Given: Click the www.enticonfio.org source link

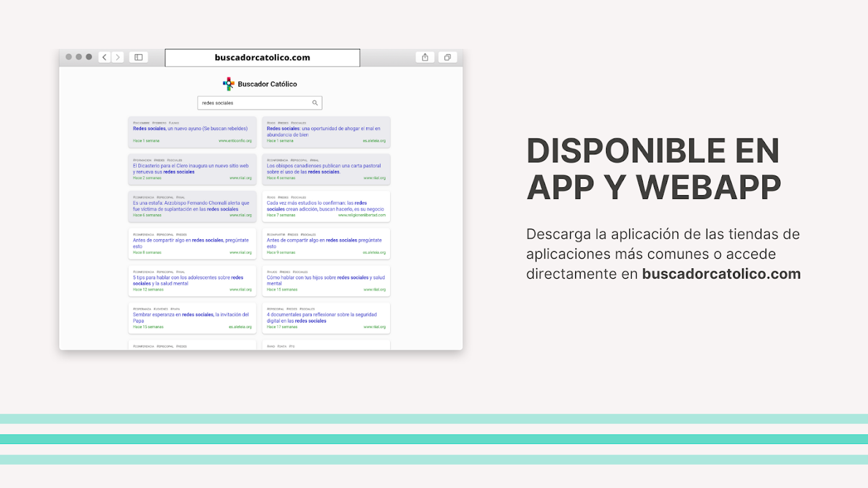Looking at the screenshot, I should 235,140.
